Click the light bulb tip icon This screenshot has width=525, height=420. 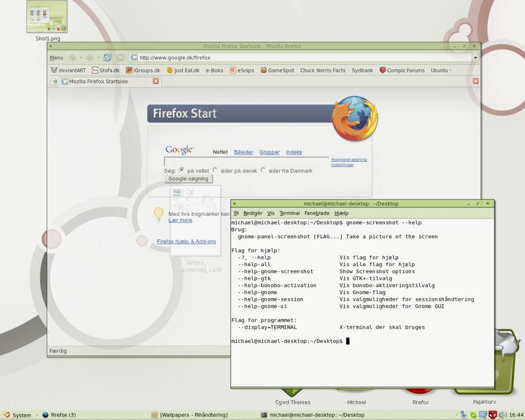pyautogui.click(x=159, y=214)
